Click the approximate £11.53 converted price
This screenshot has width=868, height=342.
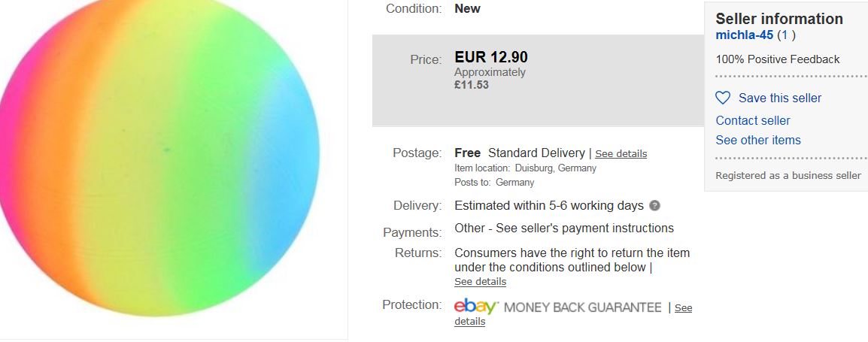pos(472,85)
